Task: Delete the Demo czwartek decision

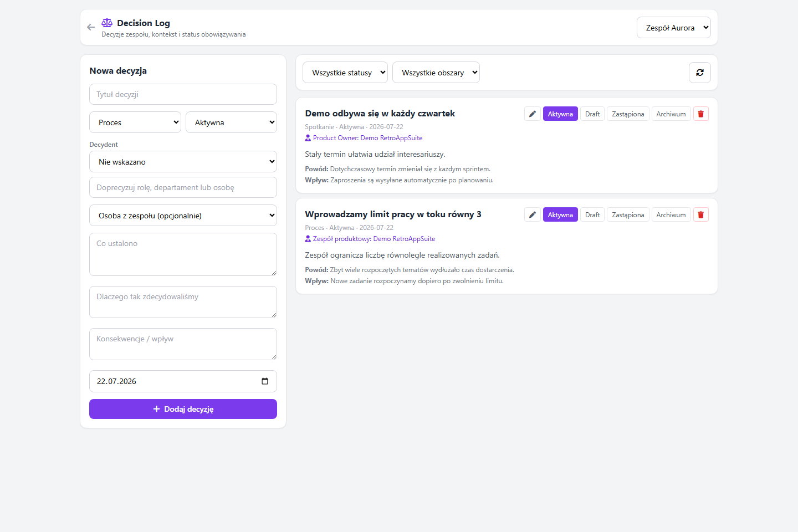Action: (x=701, y=114)
